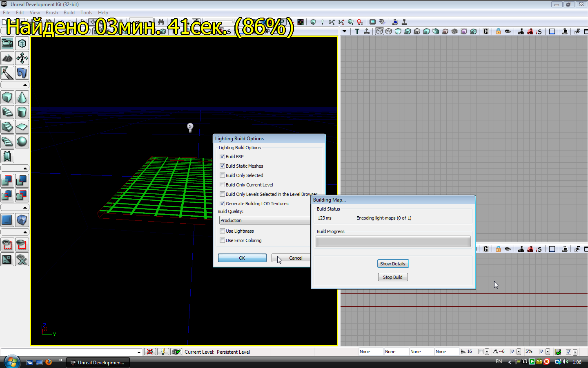Viewport: 588px width, 368px height.
Task: Open the viewport options dropdown arrow
Action: point(345,31)
